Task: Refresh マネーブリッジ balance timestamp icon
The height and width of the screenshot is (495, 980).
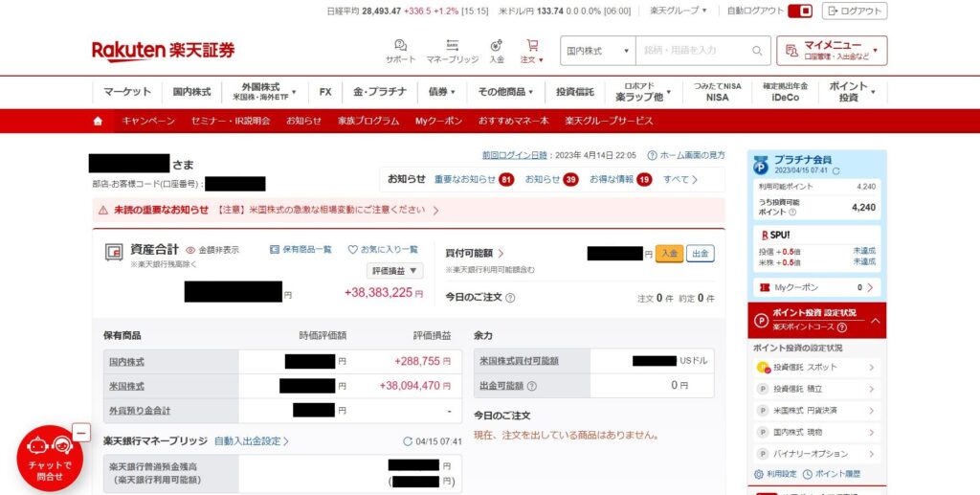Action: pos(408,441)
